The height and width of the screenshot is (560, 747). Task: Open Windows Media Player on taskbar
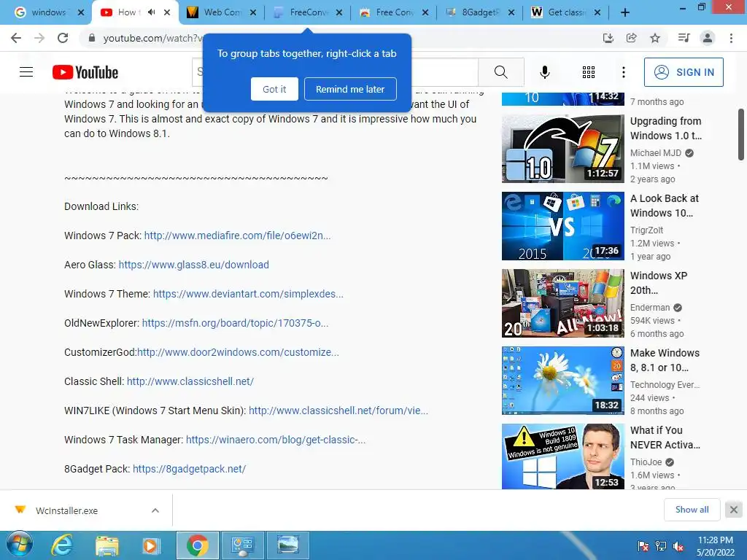point(151,545)
